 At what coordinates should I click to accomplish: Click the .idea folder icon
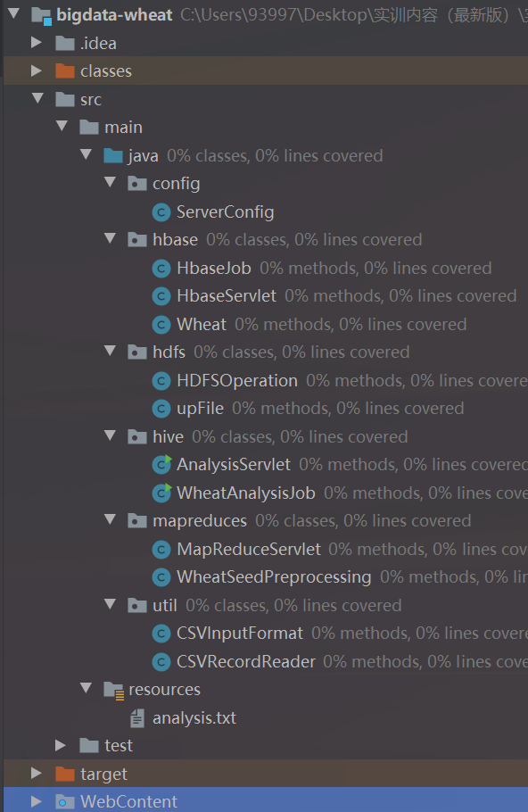tap(65, 43)
